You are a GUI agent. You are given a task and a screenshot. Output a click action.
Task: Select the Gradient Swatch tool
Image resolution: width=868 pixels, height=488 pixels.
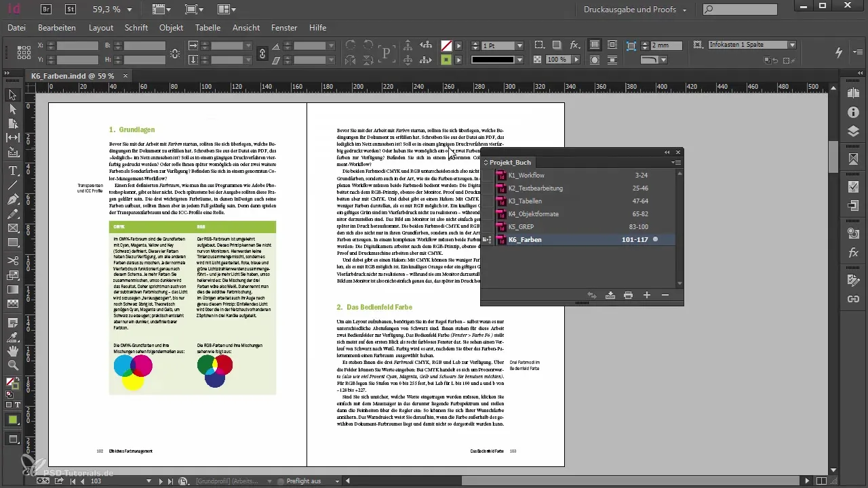tap(12, 289)
